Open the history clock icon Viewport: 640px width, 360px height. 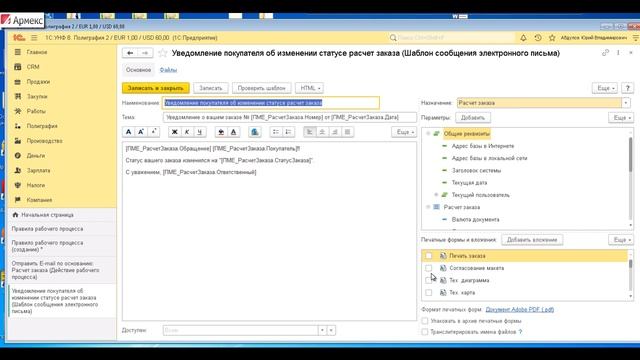tap(538, 38)
